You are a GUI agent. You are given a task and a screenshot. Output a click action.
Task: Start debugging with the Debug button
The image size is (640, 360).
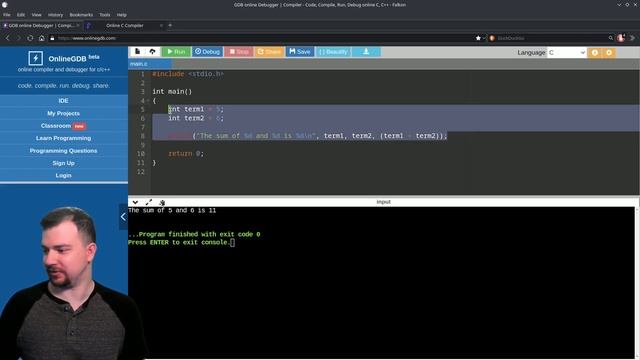tap(207, 52)
